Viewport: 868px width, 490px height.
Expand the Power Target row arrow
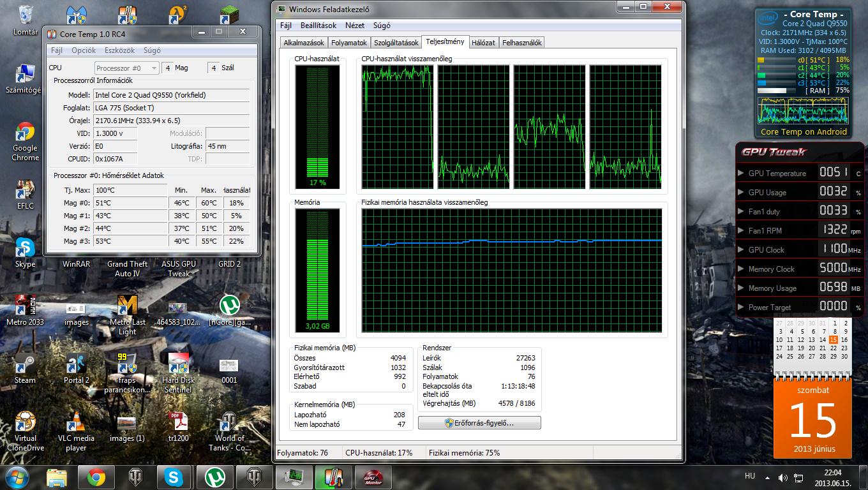[x=741, y=307]
